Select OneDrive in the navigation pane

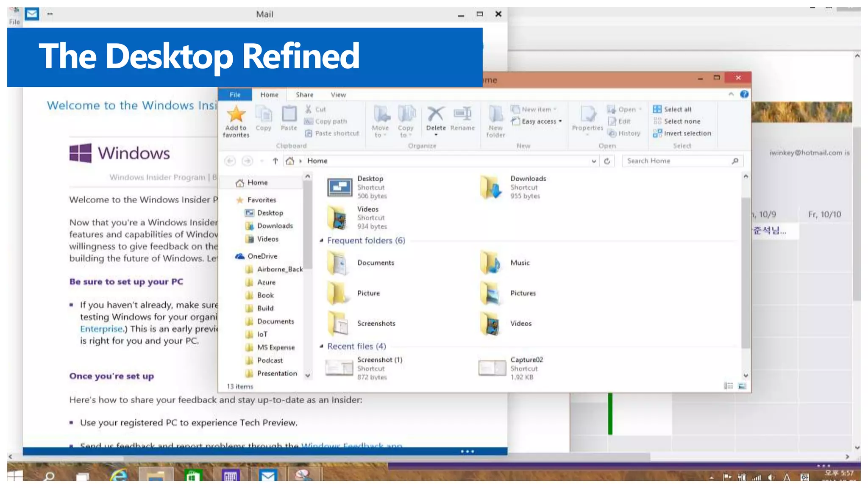[x=257, y=256]
